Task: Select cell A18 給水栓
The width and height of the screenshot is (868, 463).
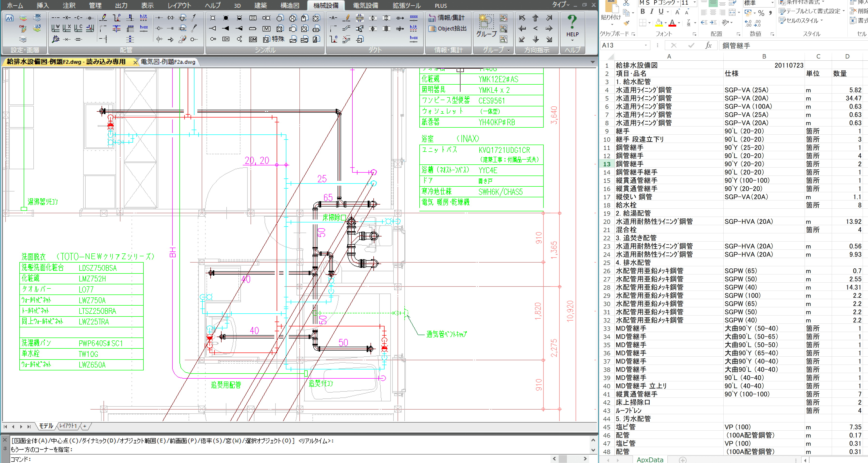Action: [669, 205]
